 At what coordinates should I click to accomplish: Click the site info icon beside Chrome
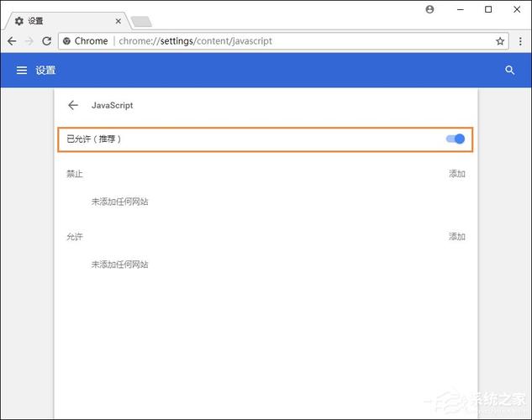point(67,41)
